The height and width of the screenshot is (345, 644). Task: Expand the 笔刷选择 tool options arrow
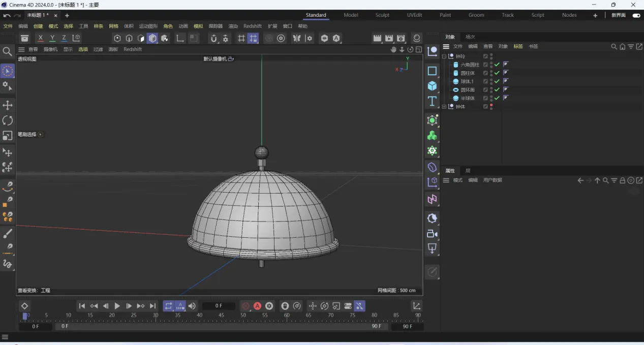point(41,135)
